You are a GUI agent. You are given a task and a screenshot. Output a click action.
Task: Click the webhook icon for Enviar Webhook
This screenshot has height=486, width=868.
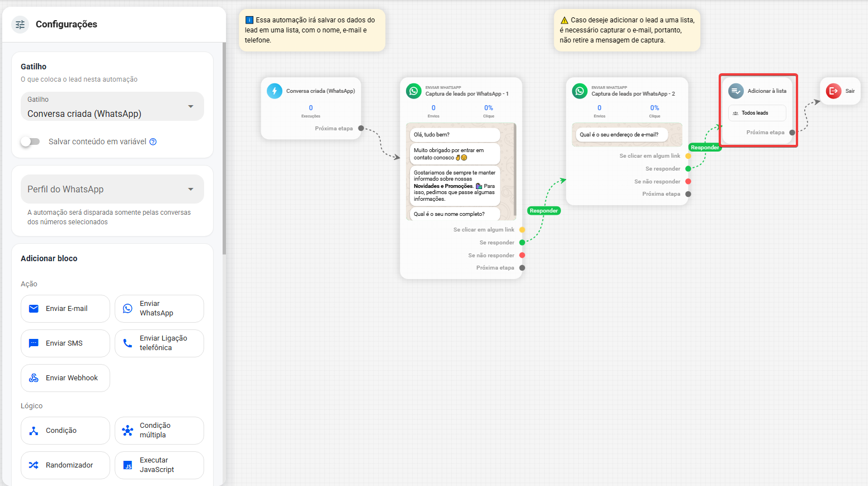pos(34,378)
